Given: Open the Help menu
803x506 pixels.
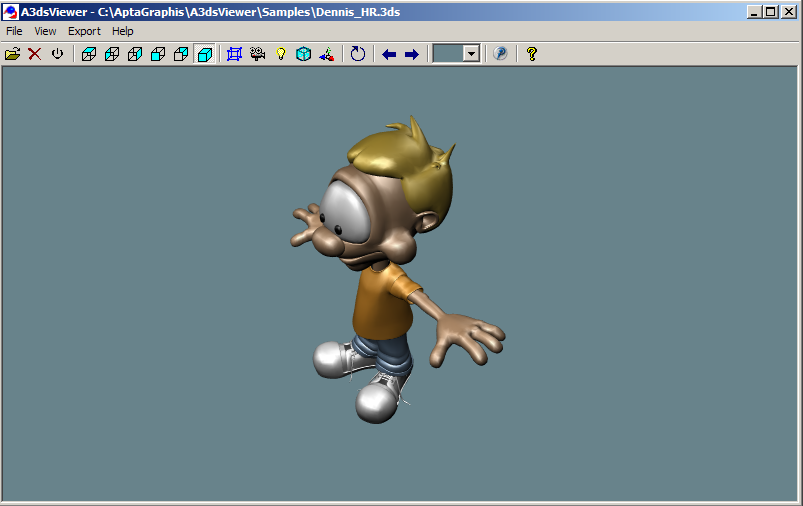Looking at the screenshot, I should 123,31.
